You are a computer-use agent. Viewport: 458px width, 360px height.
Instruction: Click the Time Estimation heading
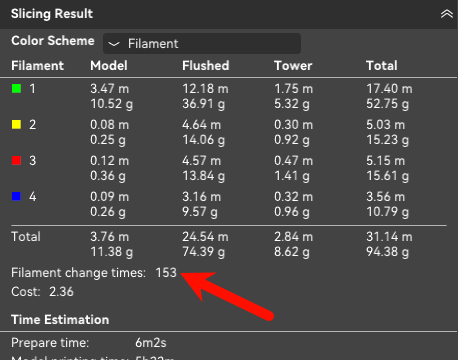tap(60, 320)
